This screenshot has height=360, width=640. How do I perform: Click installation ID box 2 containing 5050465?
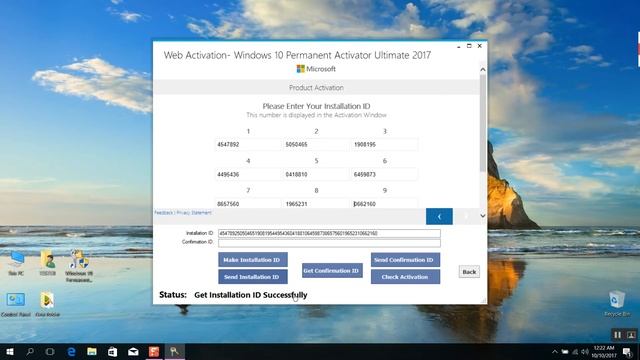click(316, 144)
